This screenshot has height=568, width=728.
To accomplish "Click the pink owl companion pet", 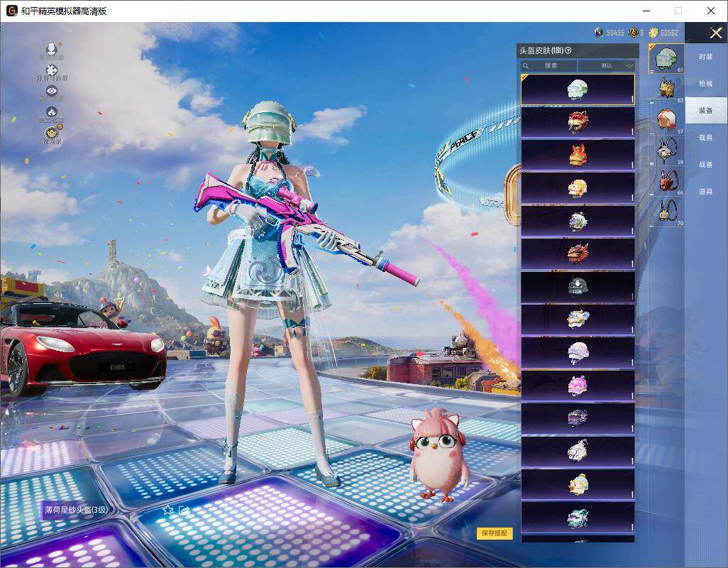I will (439, 455).
